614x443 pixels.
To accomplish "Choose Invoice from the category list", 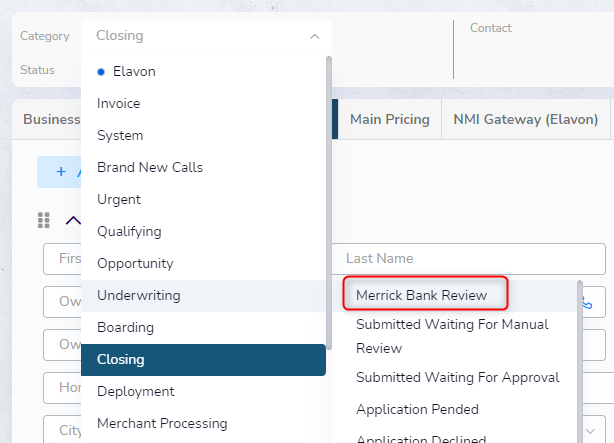I will (x=119, y=103).
